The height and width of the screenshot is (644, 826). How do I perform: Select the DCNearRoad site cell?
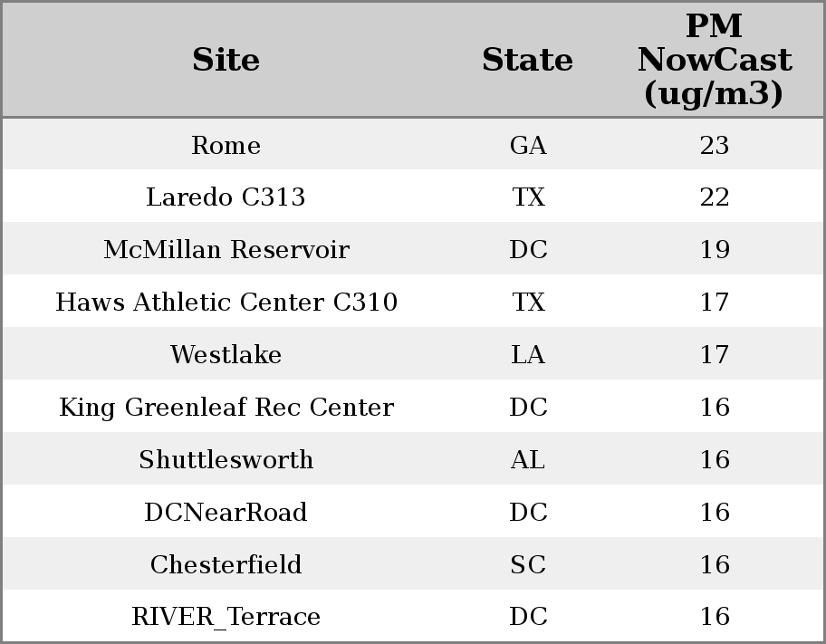click(x=226, y=512)
